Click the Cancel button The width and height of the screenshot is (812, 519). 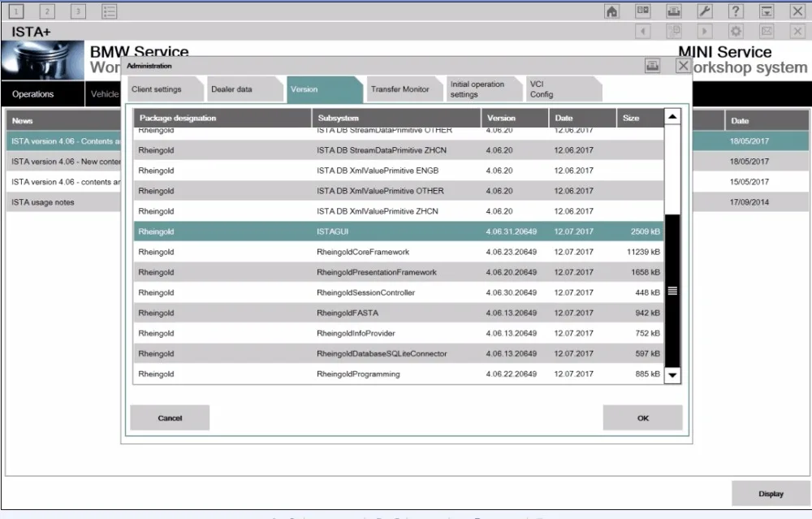point(170,418)
